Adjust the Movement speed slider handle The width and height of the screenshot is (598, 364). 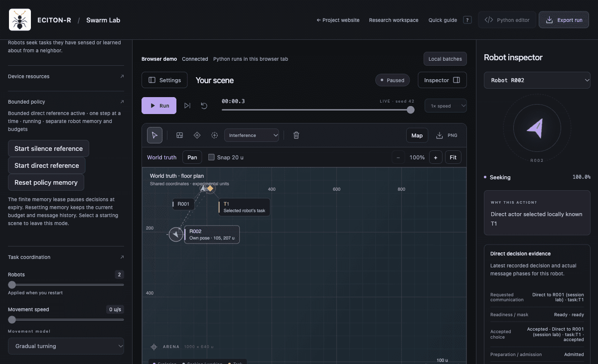point(12,320)
